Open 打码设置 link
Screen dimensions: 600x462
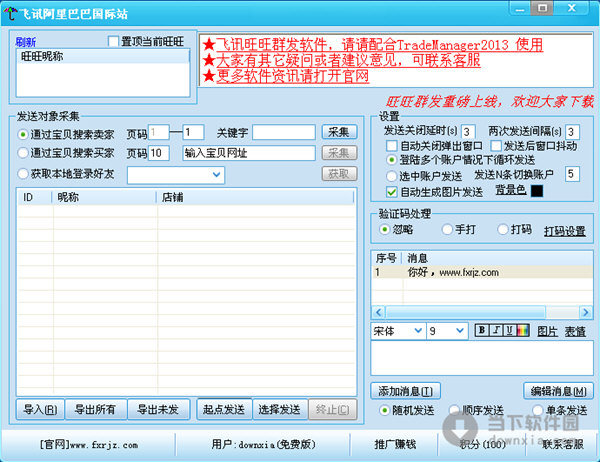564,230
